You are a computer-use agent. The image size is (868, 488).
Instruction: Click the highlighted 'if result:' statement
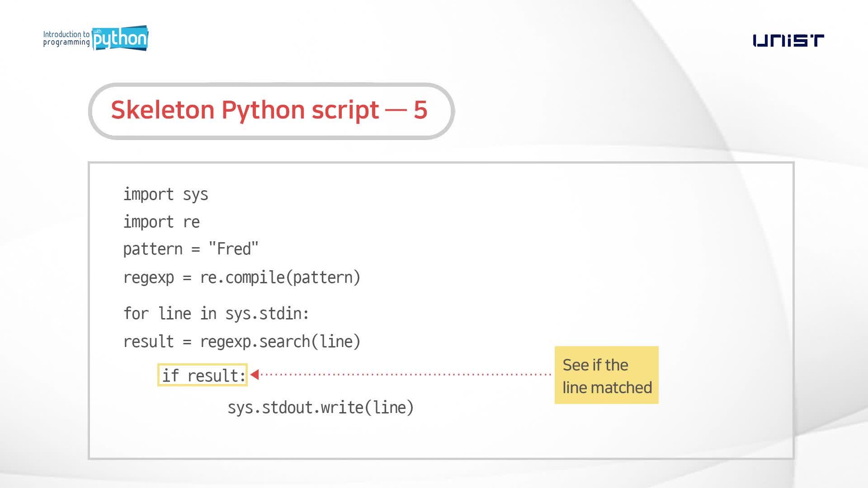[x=203, y=375]
